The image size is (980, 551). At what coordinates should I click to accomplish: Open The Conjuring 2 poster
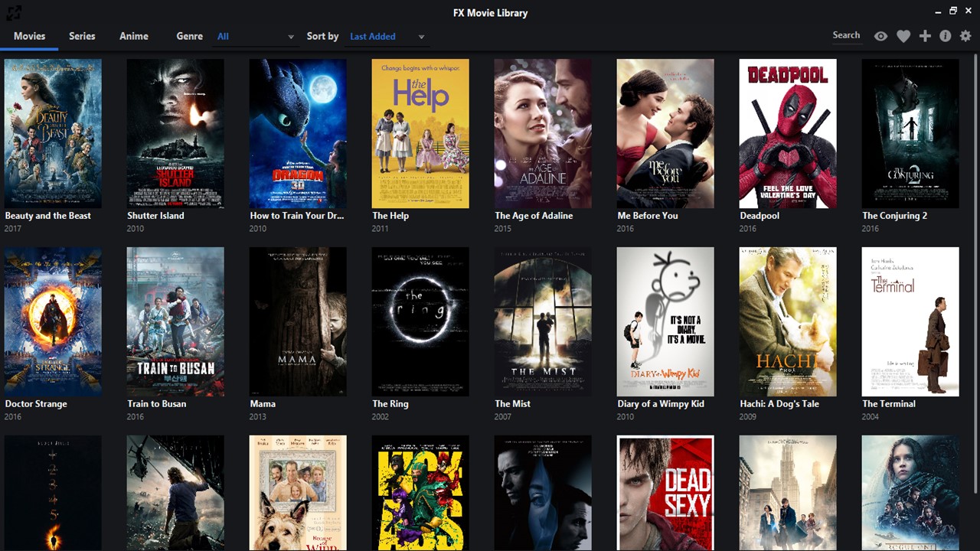tap(910, 133)
